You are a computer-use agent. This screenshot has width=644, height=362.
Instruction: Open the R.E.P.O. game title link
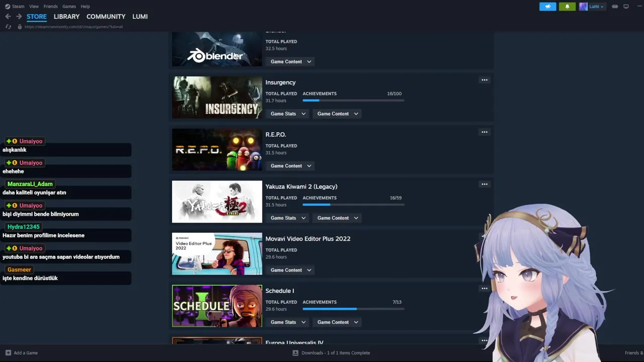coord(275,135)
